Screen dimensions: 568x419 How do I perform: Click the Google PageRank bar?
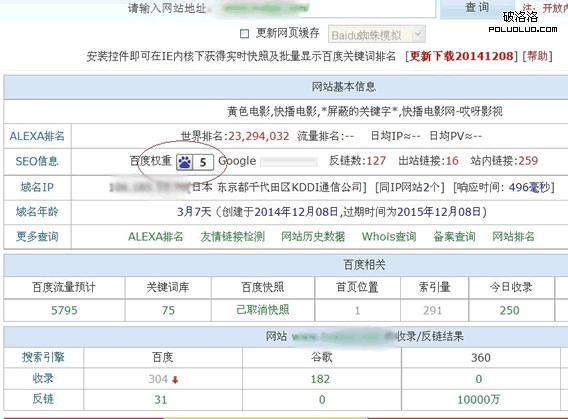click(x=289, y=162)
